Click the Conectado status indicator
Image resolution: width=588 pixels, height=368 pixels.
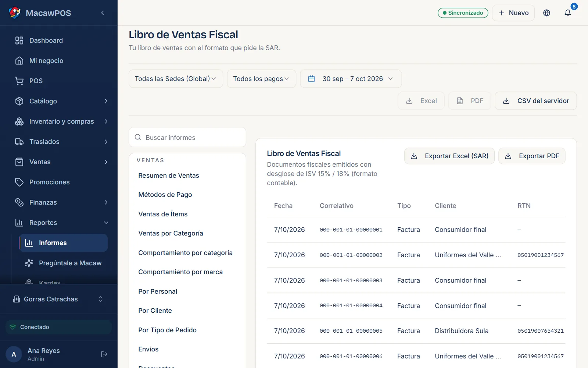(x=59, y=327)
